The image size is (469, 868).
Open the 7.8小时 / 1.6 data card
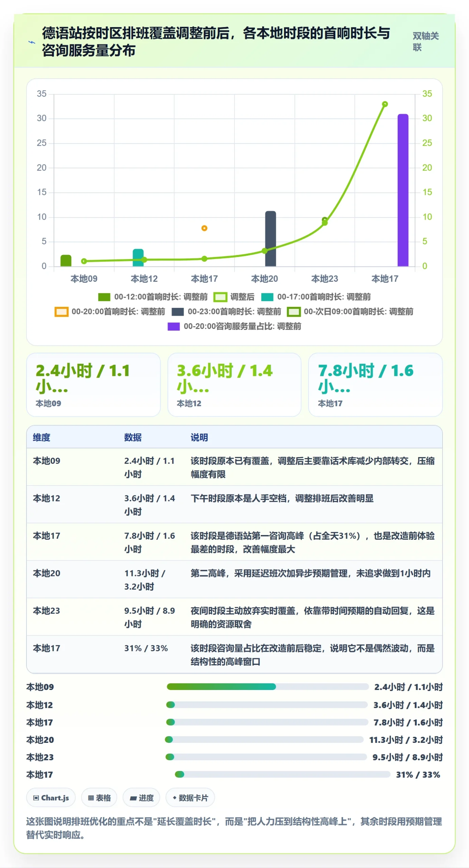pos(375,384)
